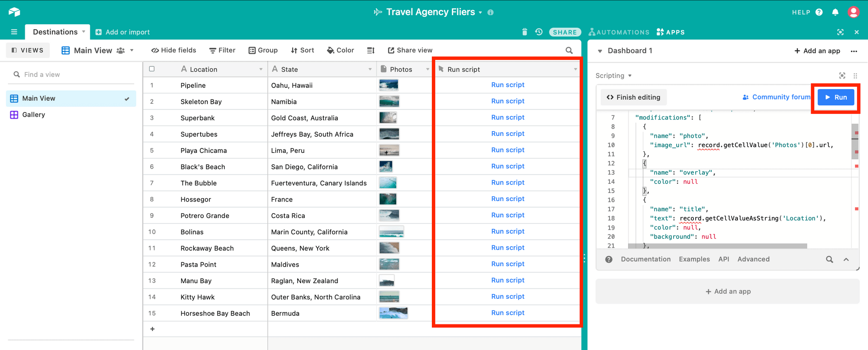Click the hamburger menu beside Destinations tab
The image size is (868, 350).
pyautogui.click(x=14, y=32)
